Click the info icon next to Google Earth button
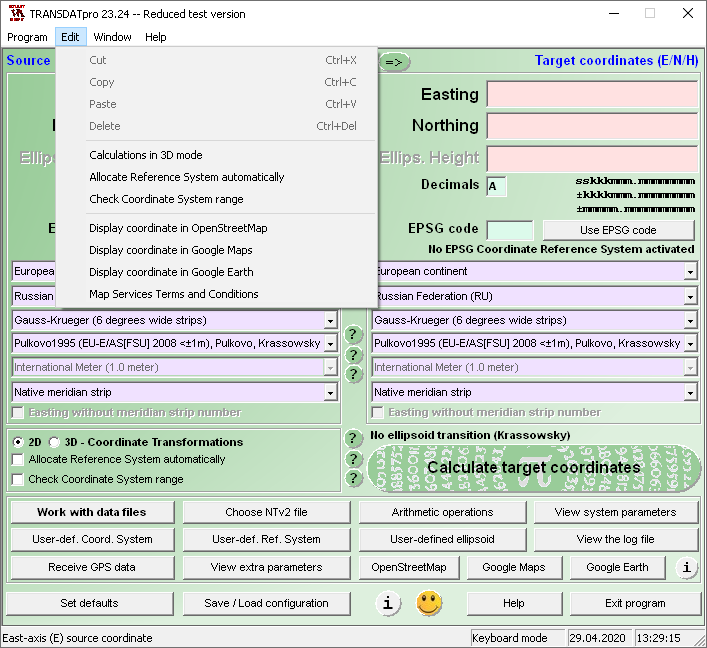 point(687,567)
